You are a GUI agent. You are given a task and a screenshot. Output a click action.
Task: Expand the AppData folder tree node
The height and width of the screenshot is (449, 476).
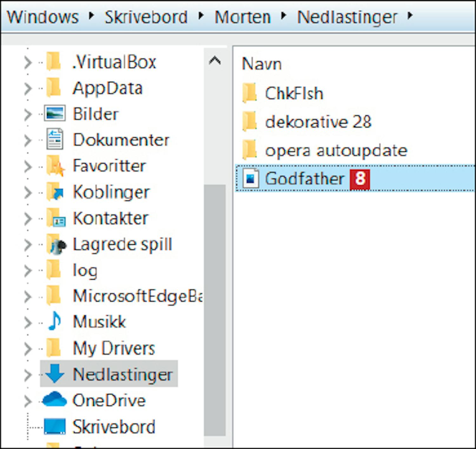pyautogui.click(x=28, y=89)
